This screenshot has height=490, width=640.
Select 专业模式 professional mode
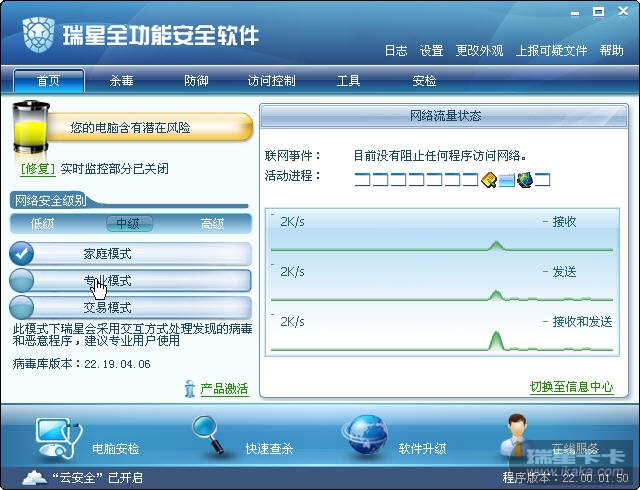pos(131,281)
